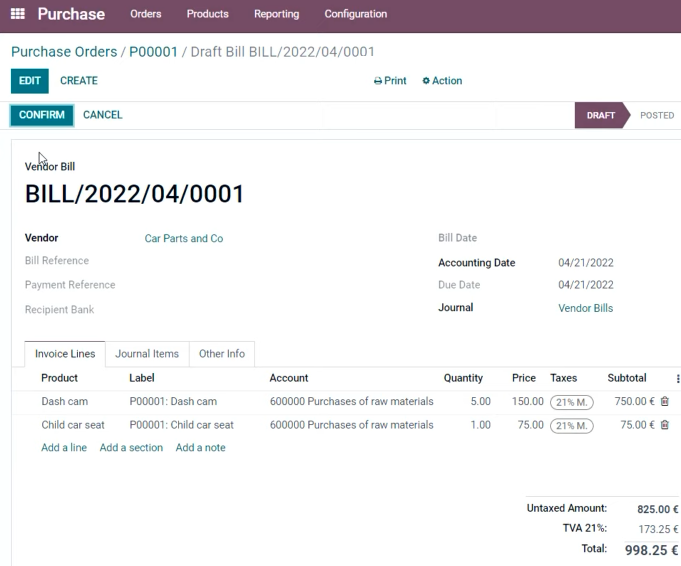Click the Label column header
This screenshot has height=566, width=681.
(142, 378)
